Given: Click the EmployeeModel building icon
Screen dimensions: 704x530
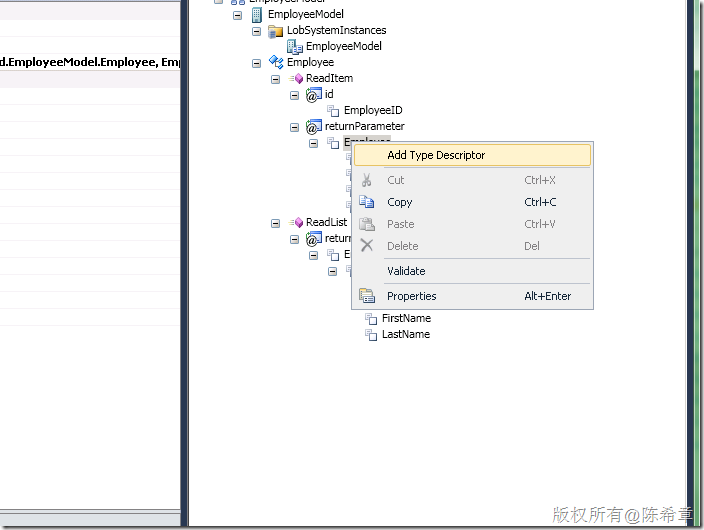Looking at the screenshot, I should coord(256,15).
